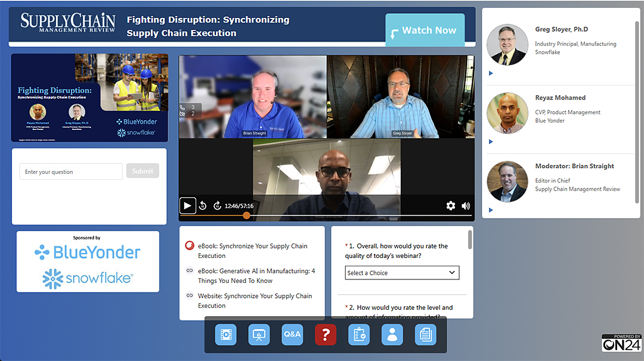This screenshot has height=361, width=644.
Task: Click the link icon beside Generative AI eBook
Action: (190, 270)
